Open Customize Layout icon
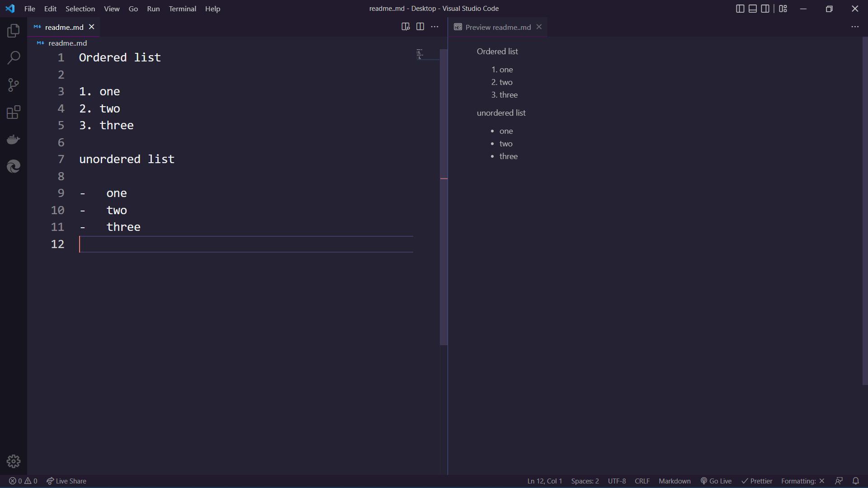The width and height of the screenshot is (868, 488). pos(783,9)
